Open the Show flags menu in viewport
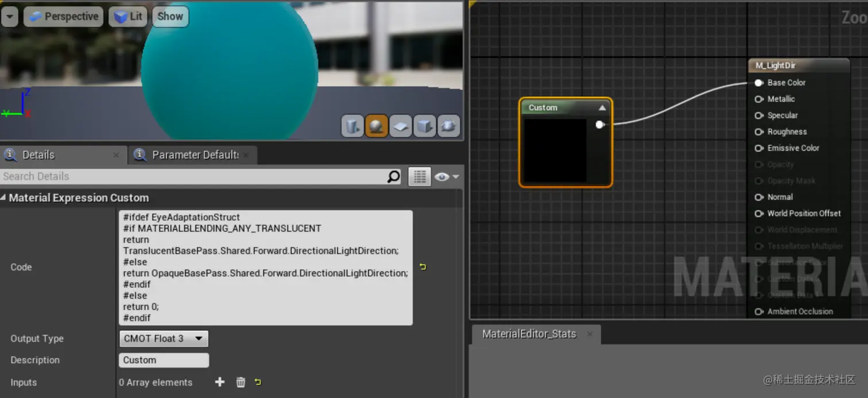Screen dimensions: 868x398 170,16
